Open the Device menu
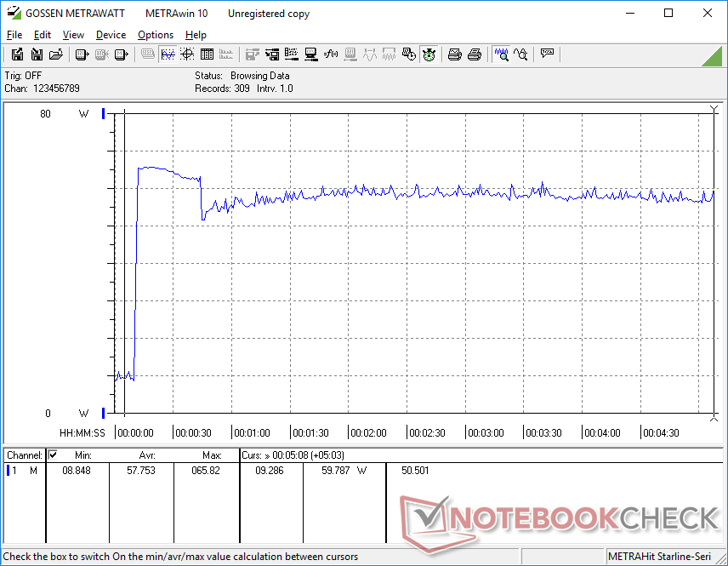Image resolution: width=728 pixels, height=566 pixels. 111,35
